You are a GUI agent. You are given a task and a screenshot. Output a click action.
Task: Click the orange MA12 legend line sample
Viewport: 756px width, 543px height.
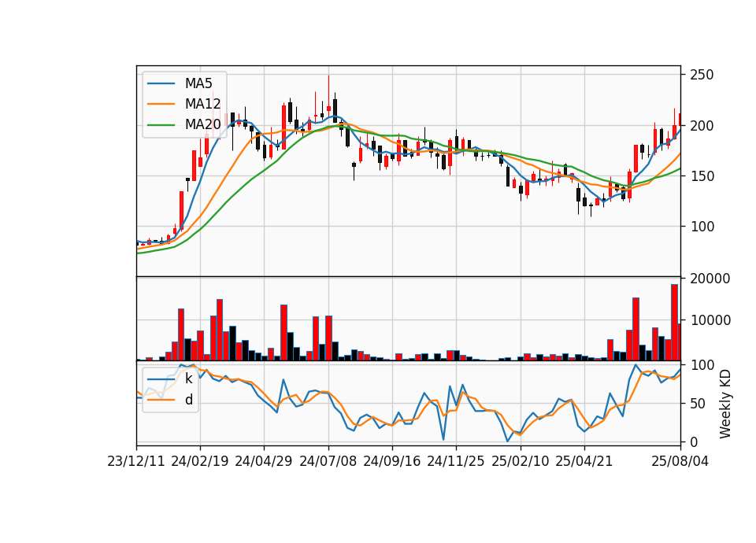[x=161, y=104]
